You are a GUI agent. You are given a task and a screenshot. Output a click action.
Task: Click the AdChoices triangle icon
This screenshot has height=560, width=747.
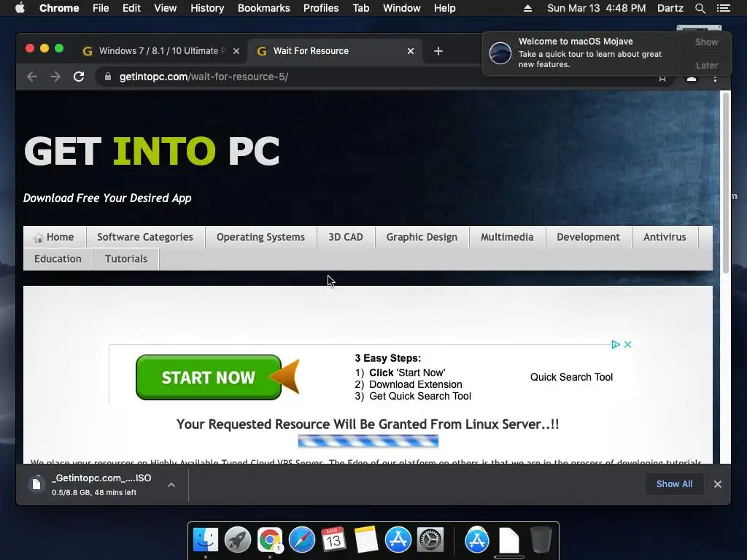coord(615,344)
